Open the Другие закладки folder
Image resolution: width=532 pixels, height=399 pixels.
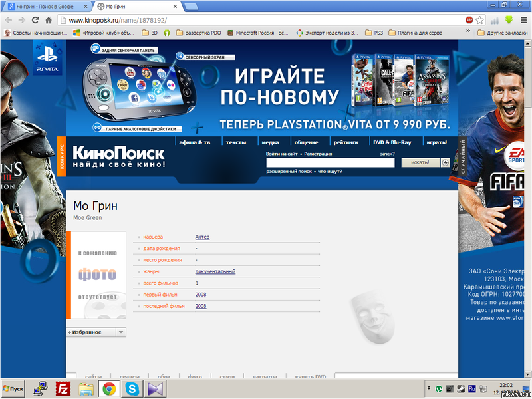pos(503,33)
